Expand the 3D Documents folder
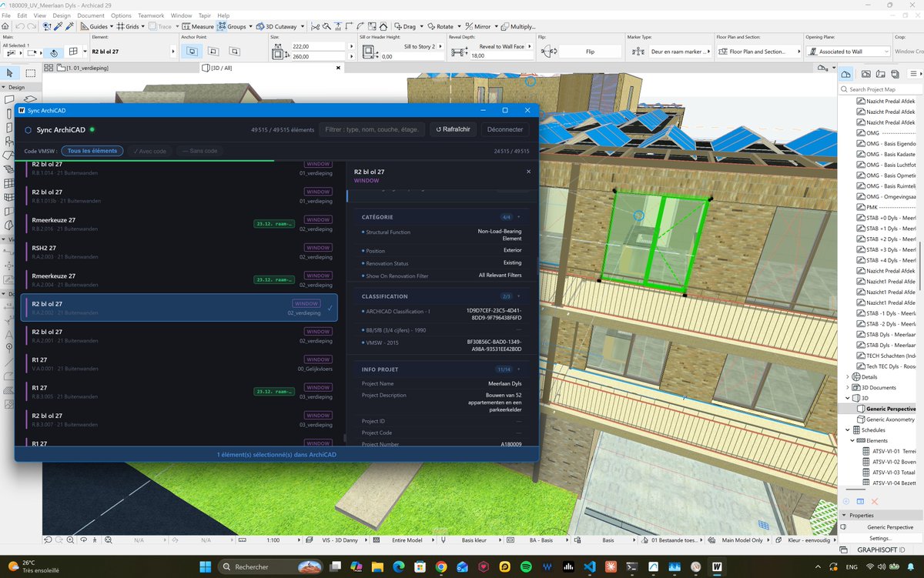The height and width of the screenshot is (578, 924). coord(849,388)
